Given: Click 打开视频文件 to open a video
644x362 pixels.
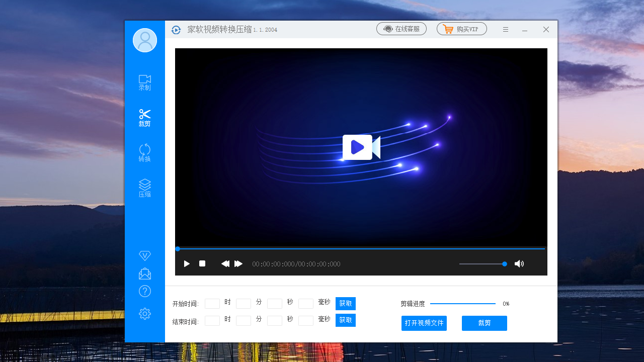Looking at the screenshot, I should tap(424, 323).
